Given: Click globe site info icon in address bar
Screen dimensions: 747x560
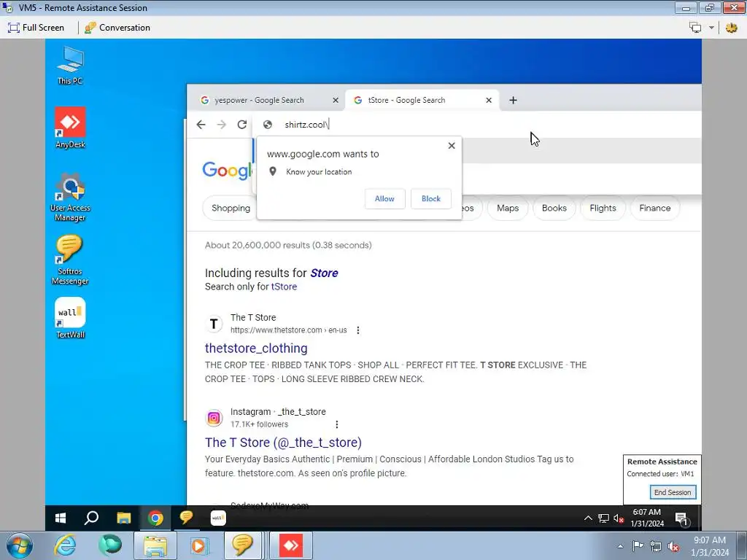Looking at the screenshot, I should pyautogui.click(x=268, y=124).
